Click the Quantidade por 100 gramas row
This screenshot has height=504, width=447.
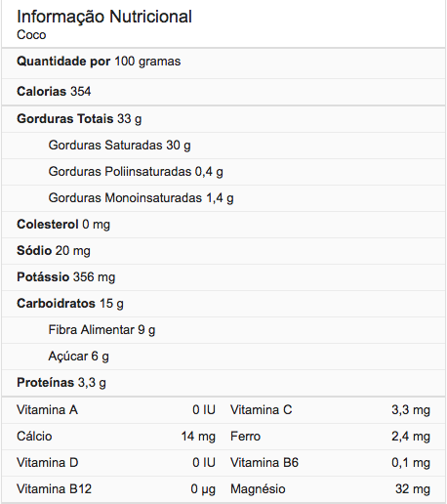[x=223, y=63]
